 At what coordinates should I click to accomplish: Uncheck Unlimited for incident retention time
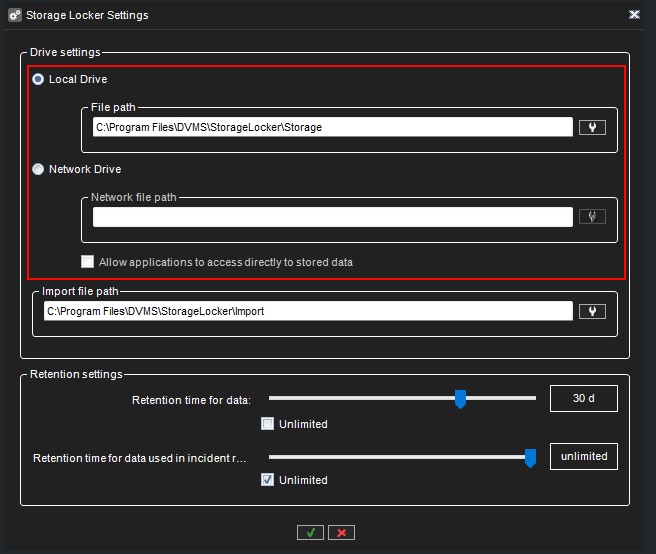tap(267, 480)
